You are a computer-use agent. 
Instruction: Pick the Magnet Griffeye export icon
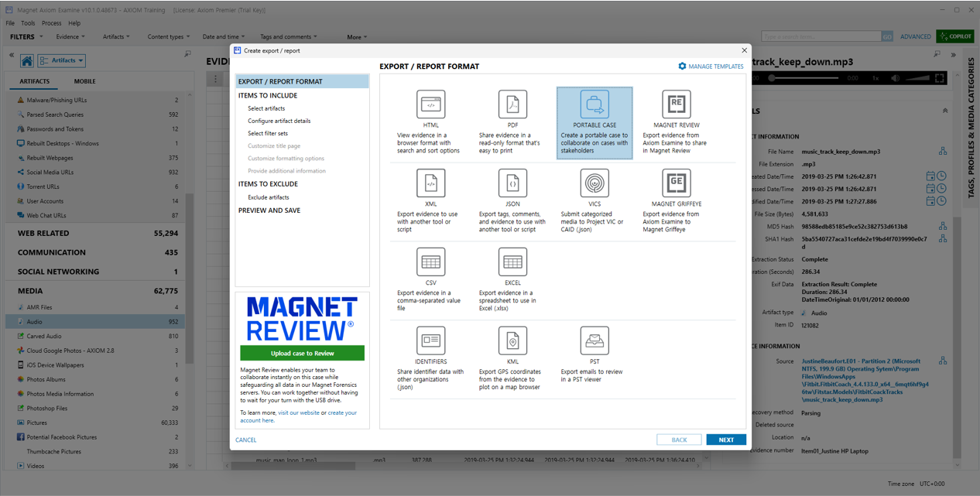677,183
